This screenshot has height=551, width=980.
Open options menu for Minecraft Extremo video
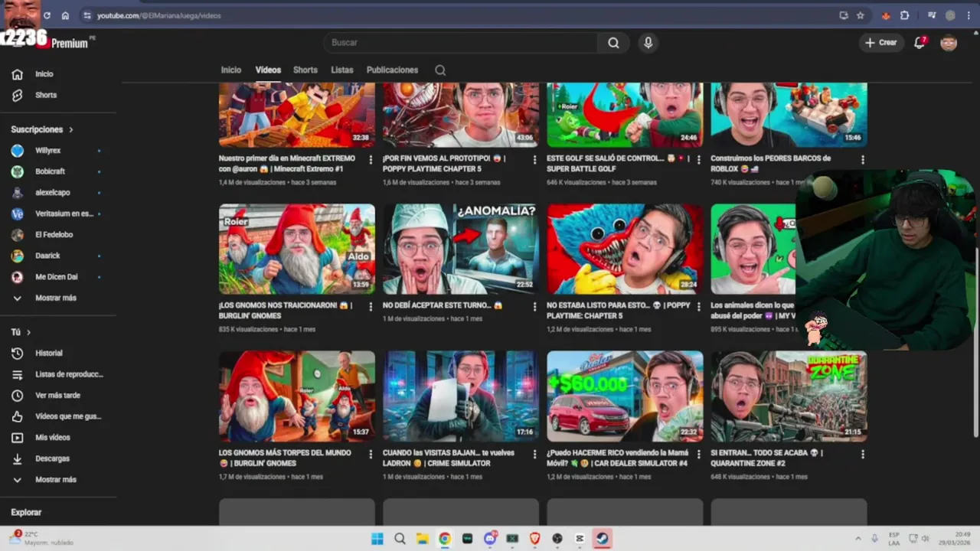[371, 160]
